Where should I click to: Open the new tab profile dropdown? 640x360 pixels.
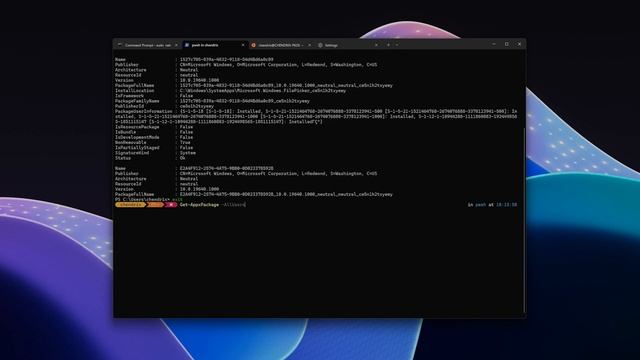tap(397, 45)
